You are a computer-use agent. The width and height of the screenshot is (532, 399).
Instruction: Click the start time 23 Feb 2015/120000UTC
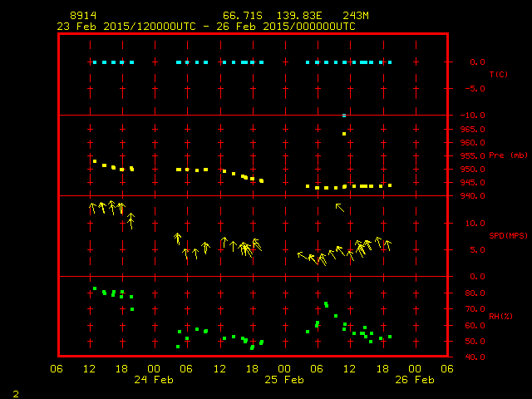point(126,27)
